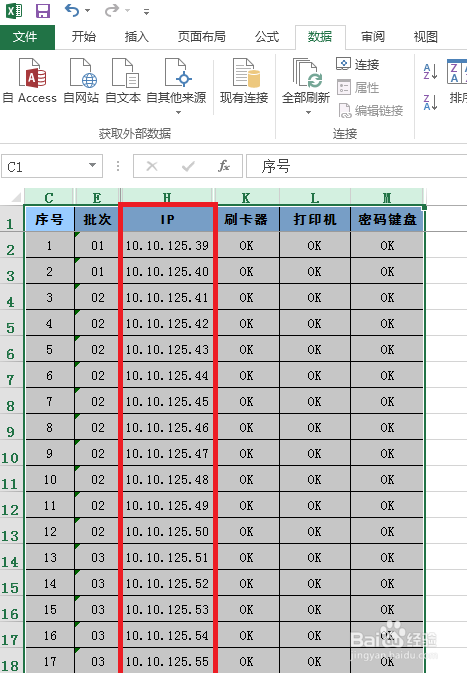Switch to the 插入 (Insert) tab

click(x=136, y=37)
